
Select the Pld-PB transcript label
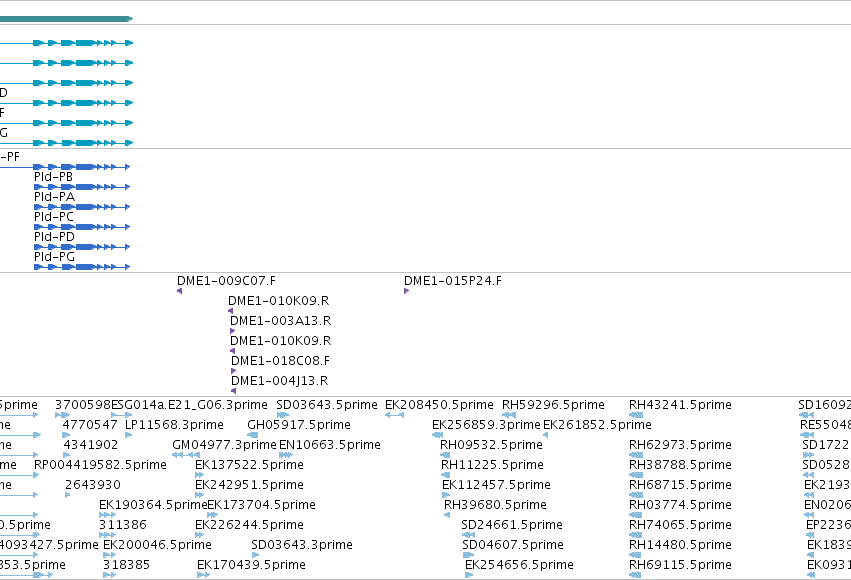pos(53,177)
